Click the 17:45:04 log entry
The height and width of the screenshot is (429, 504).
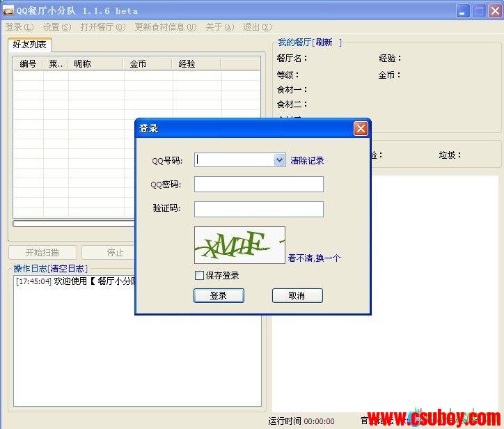[77, 281]
